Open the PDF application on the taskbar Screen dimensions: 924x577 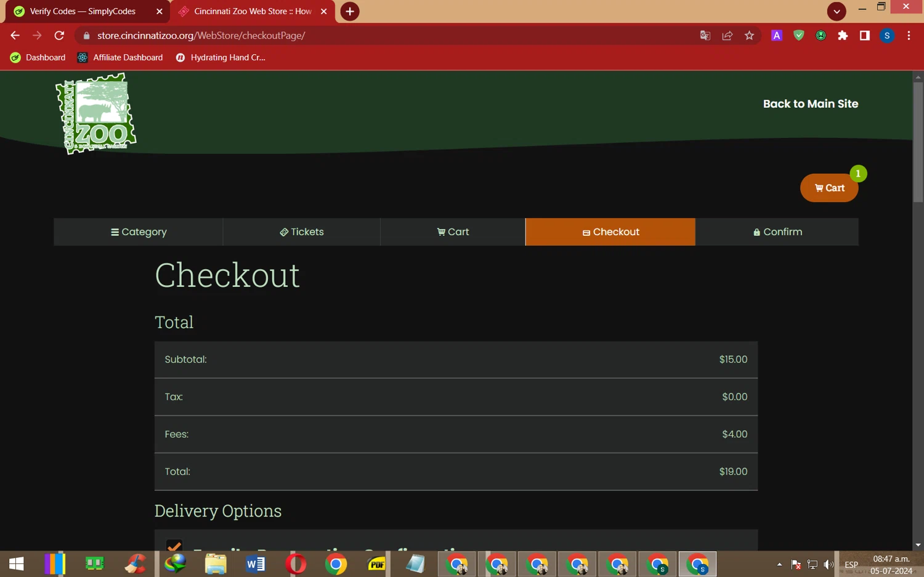376,564
